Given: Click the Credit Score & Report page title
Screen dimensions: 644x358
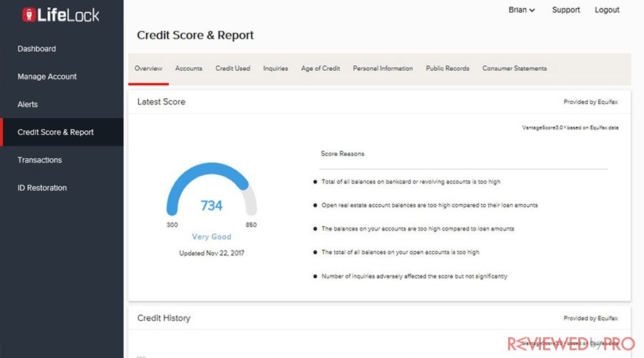Looking at the screenshot, I should pyautogui.click(x=195, y=35).
